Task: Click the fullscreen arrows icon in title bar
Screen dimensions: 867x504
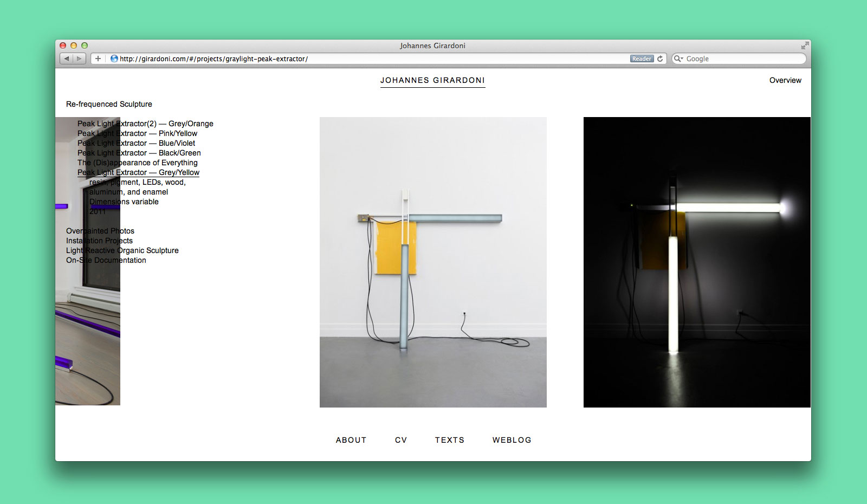Action: click(805, 46)
